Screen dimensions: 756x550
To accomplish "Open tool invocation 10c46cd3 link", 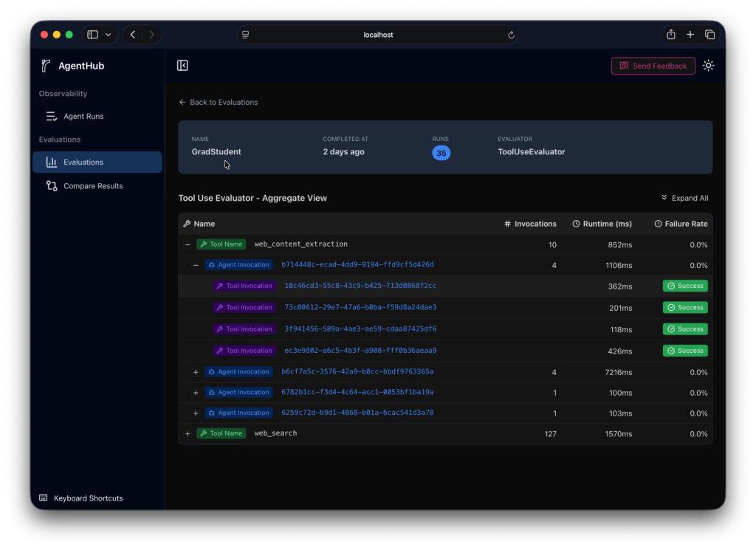I will click(360, 286).
